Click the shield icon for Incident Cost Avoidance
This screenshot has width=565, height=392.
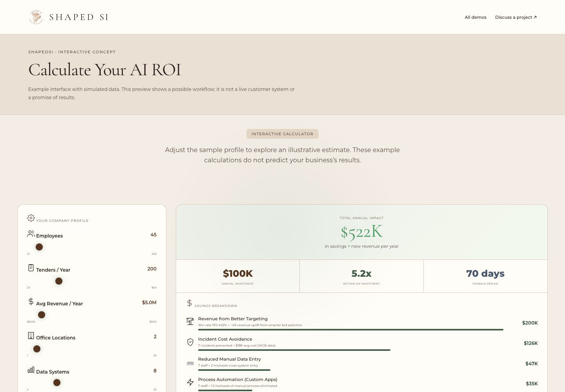(x=190, y=342)
